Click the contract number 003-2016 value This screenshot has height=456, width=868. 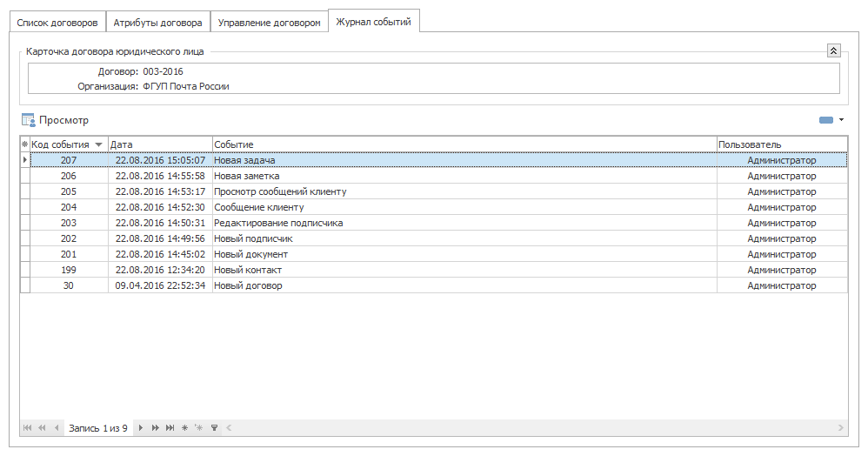point(163,71)
